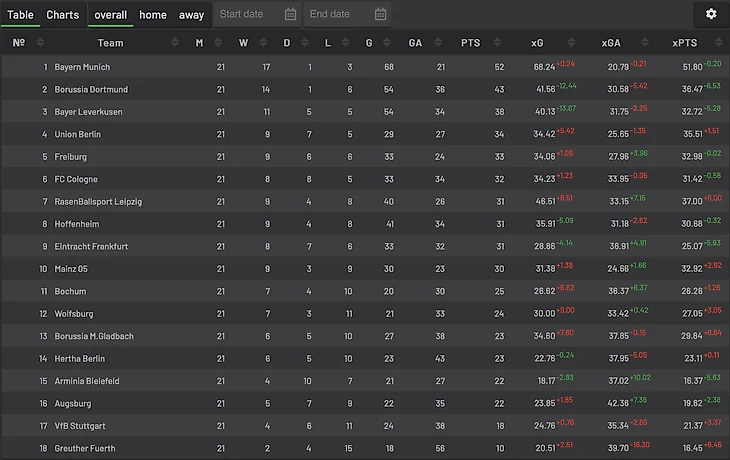730x460 pixels.
Task: Select the overall results filter
Action: point(111,15)
